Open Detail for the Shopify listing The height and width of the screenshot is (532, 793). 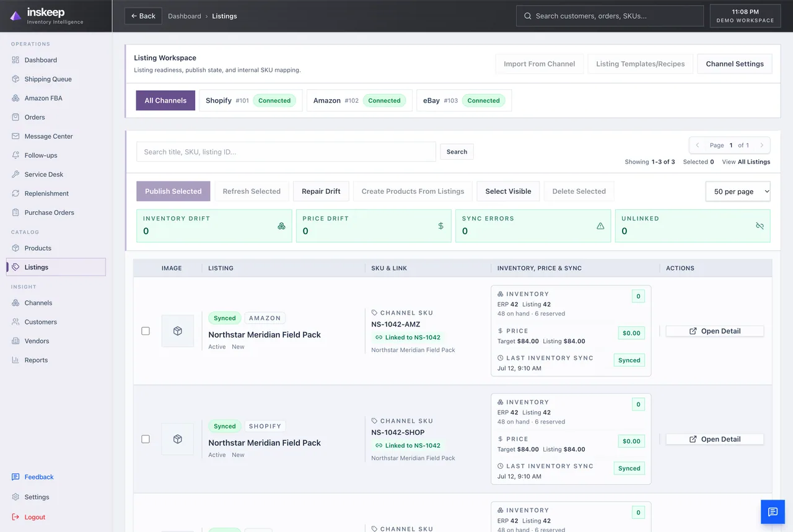714,439
